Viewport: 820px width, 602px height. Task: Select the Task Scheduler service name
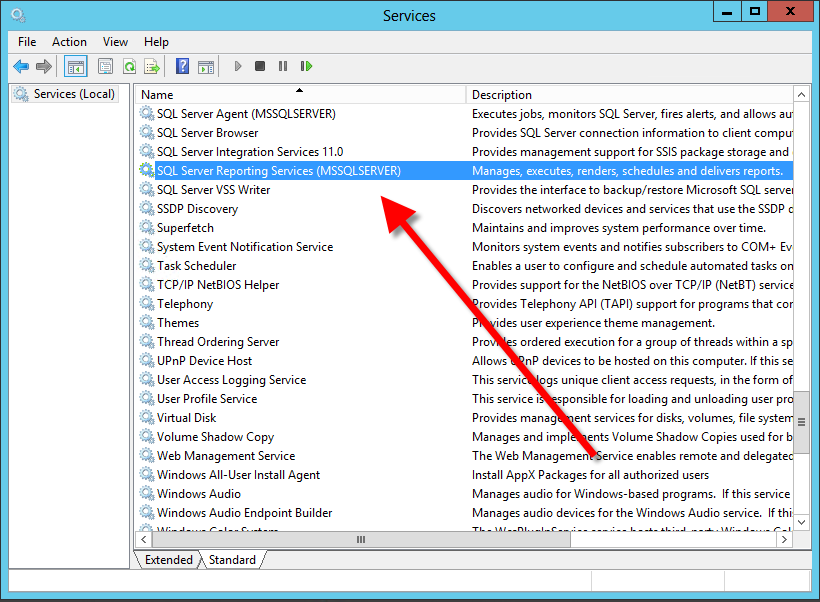click(197, 266)
